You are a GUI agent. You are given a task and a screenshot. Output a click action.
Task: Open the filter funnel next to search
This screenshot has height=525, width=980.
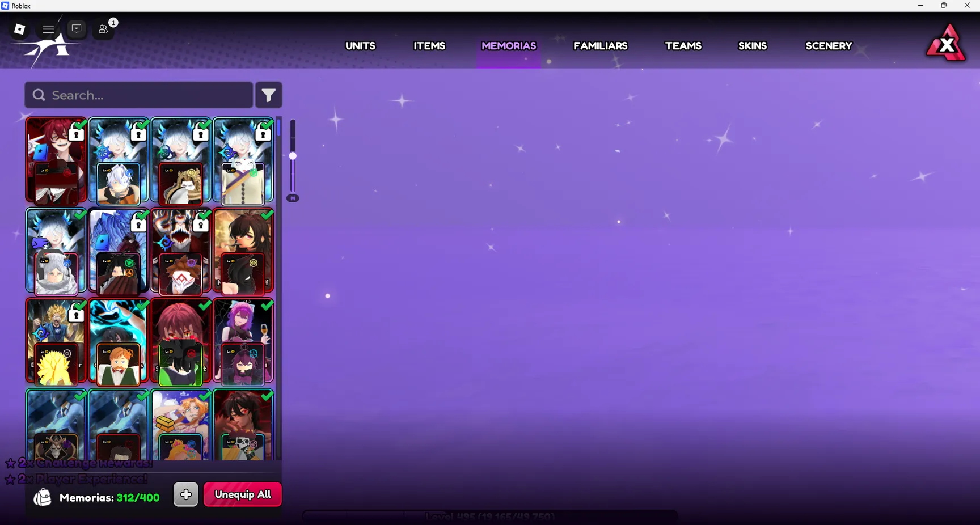click(269, 95)
